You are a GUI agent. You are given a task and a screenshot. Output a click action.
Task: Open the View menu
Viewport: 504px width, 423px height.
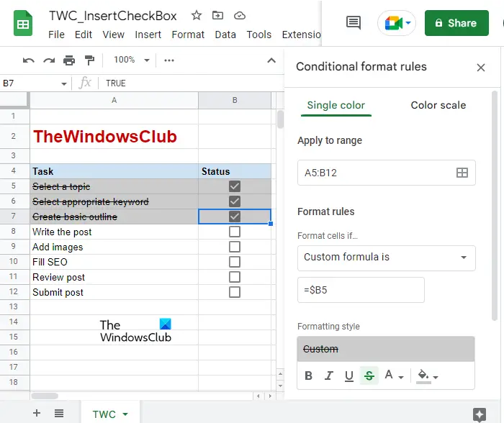pos(113,35)
